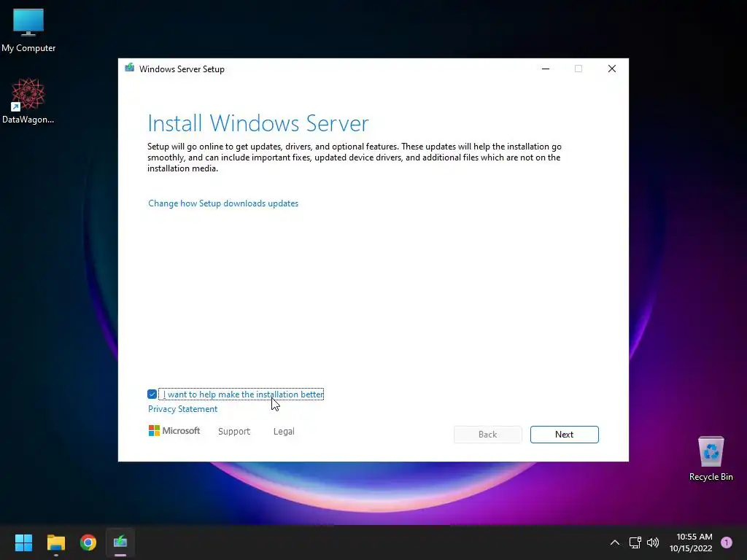
Task: Open the DataWagon desktop shortcut
Action: [28, 101]
